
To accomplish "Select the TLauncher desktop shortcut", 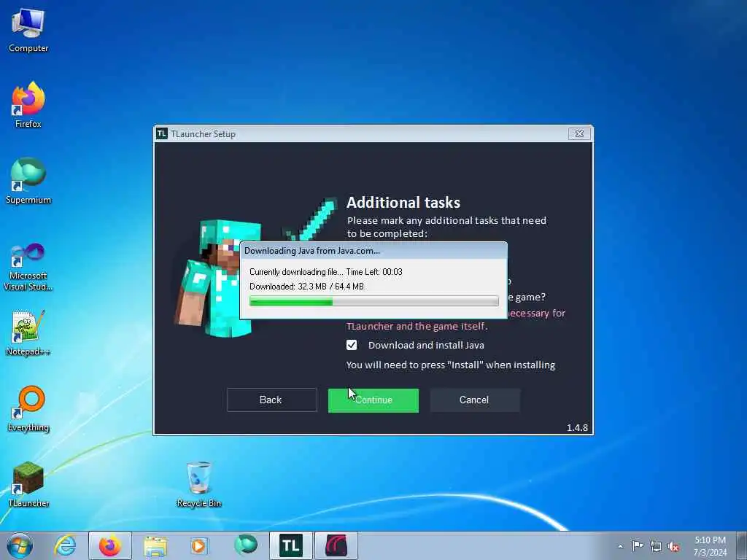I will point(28,484).
